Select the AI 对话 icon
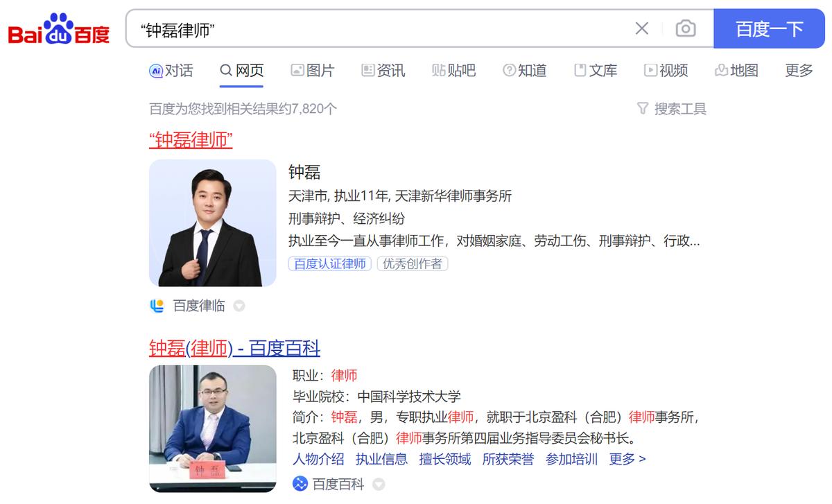This screenshot has height=504, width=832. pos(155,70)
